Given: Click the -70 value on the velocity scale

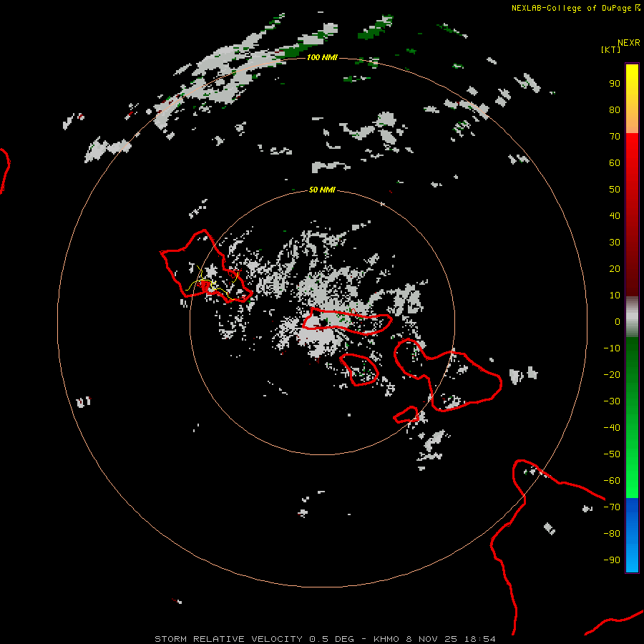Looking at the screenshot, I should point(612,507).
